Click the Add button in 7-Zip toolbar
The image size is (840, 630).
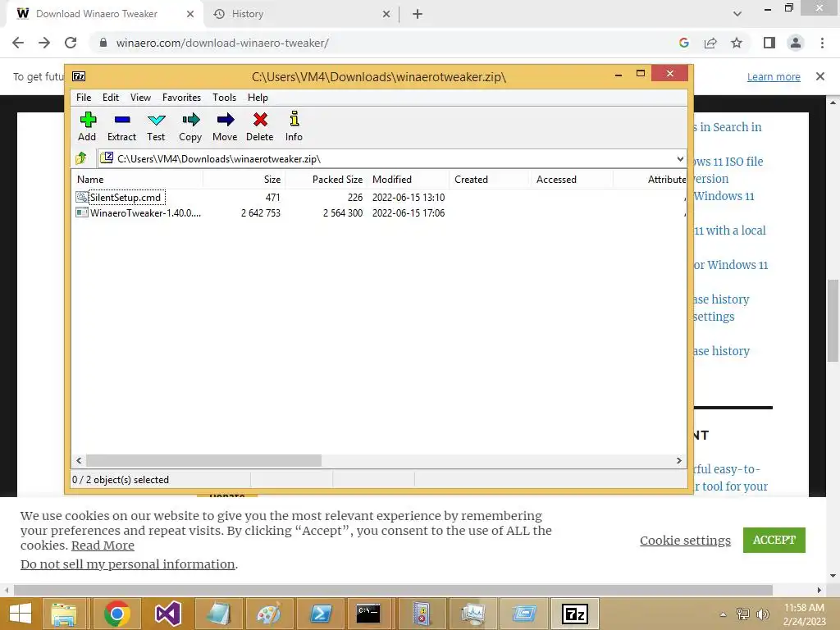[x=87, y=127]
